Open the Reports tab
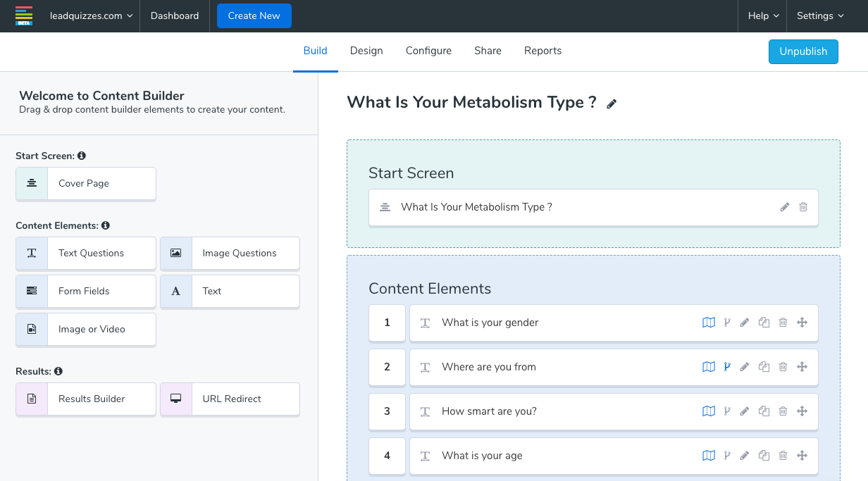 click(542, 51)
